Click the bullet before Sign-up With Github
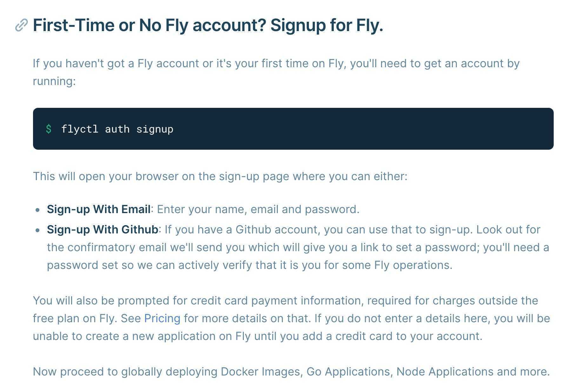 (x=38, y=230)
